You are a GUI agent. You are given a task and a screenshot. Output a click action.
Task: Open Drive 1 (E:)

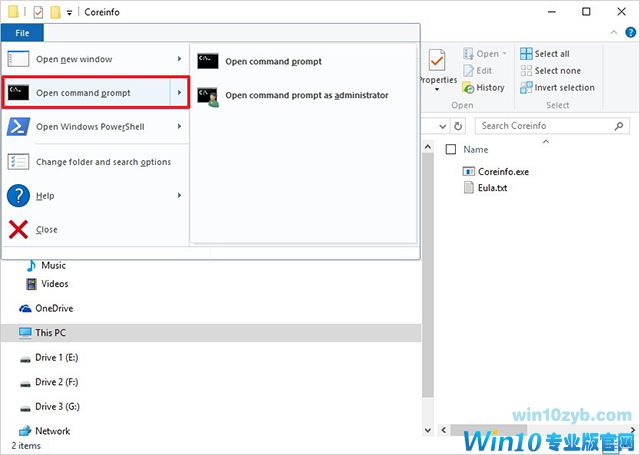(x=49, y=358)
